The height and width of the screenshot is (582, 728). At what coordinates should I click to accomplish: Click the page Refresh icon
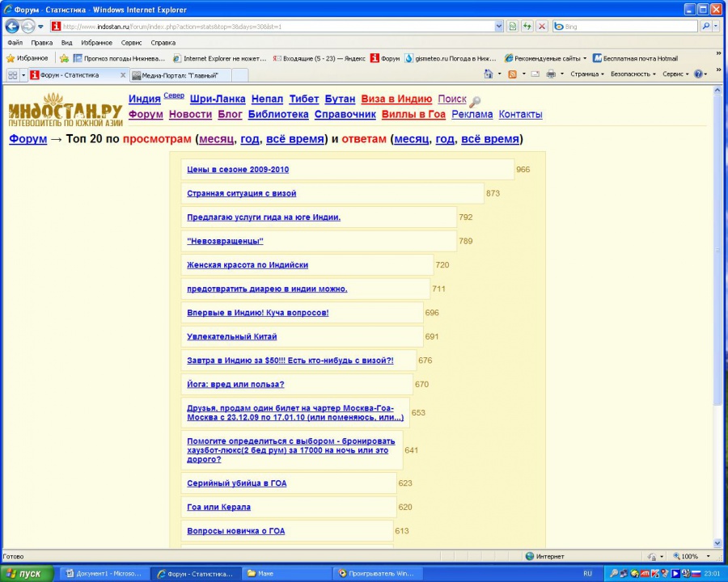(527, 27)
